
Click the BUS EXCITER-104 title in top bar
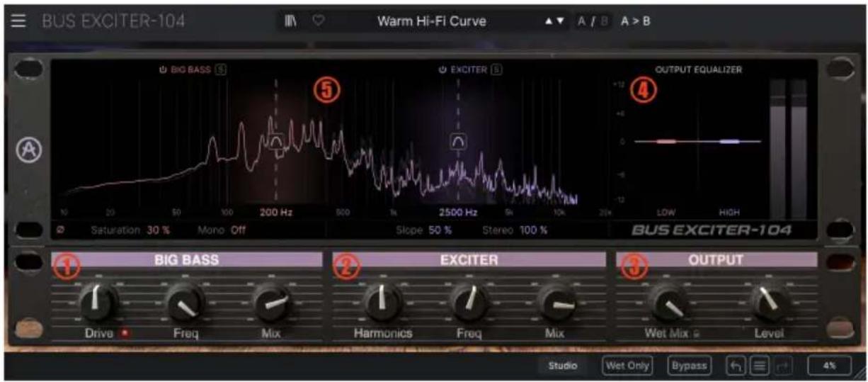point(113,21)
